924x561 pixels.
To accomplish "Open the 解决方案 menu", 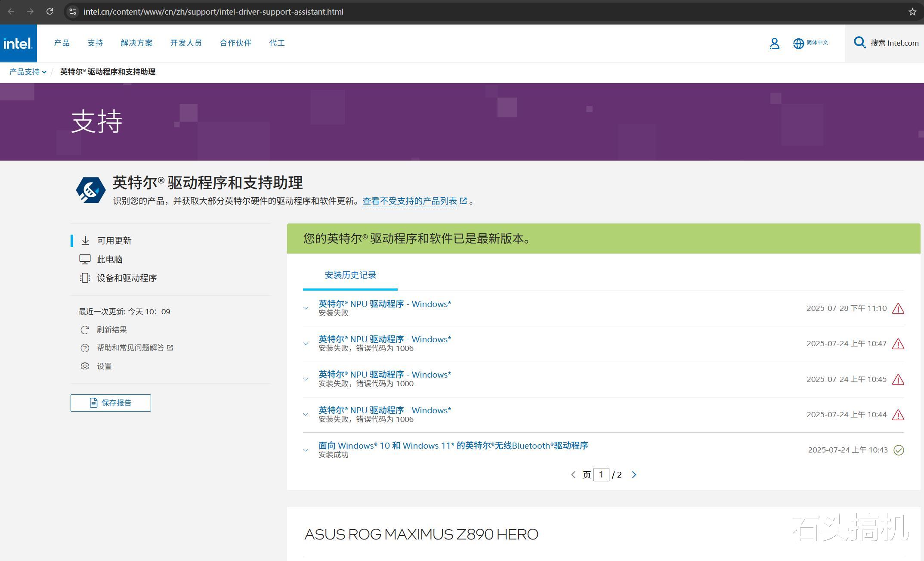I will coord(136,43).
